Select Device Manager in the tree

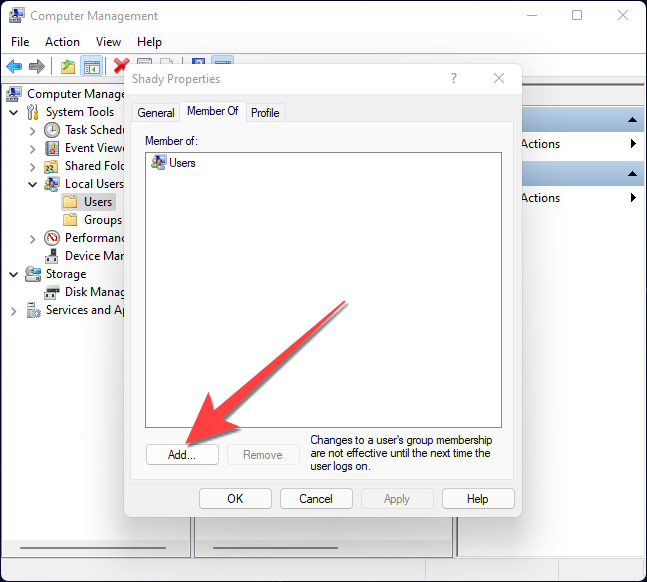click(94, 256)
